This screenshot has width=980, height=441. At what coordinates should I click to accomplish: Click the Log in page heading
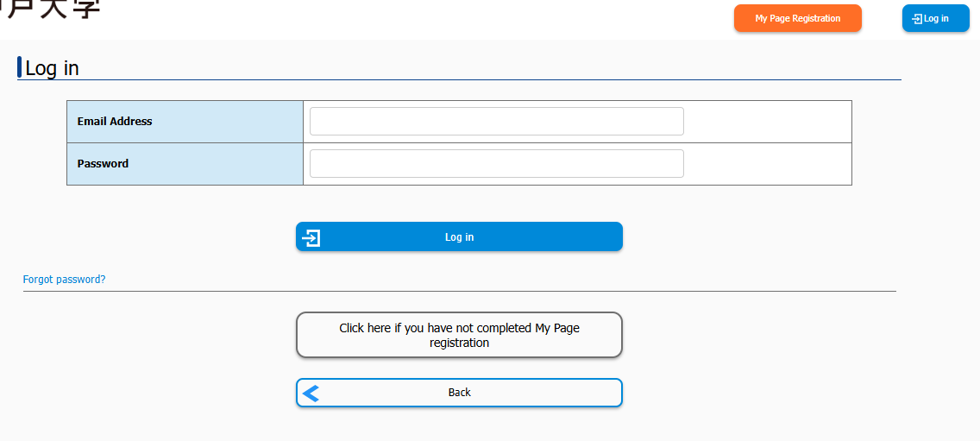(53, 68)
